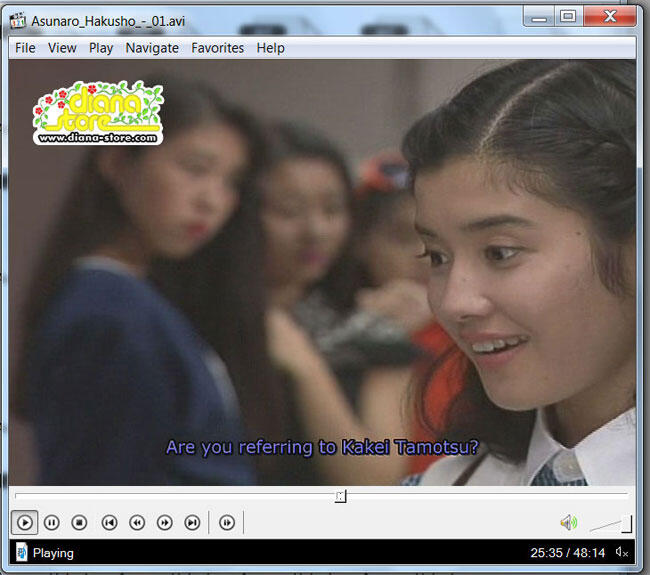Viewport: 650px width, 575px height.
Task: Open the File menu
Action: tap(25, 48)
